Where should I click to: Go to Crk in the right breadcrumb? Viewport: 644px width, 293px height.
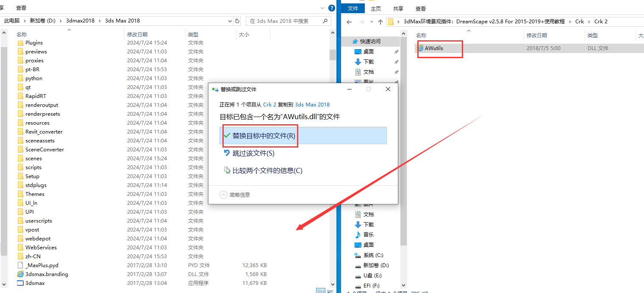click(579, 21)
